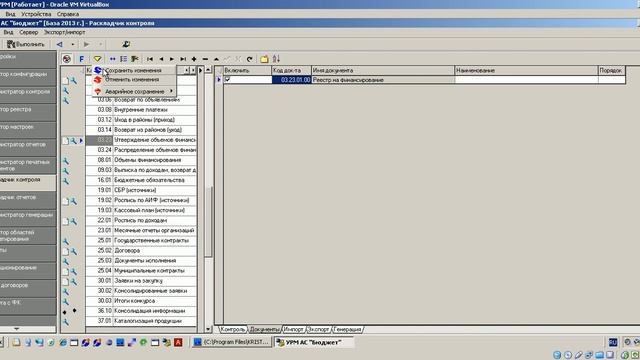The height and width of the screenshot is (360, 640).
Task: Select row 03.24 Распределение объемов
Action: (141, 150)
